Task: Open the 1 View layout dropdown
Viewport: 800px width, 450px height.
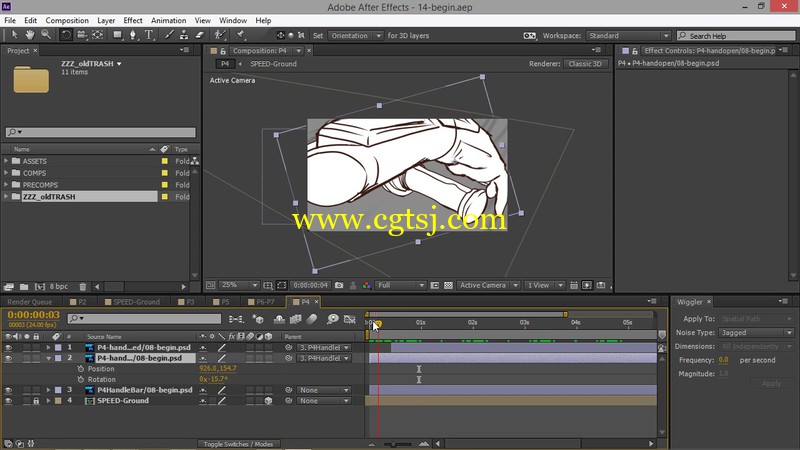Action: pyautogui.click(x=544, y=285)
